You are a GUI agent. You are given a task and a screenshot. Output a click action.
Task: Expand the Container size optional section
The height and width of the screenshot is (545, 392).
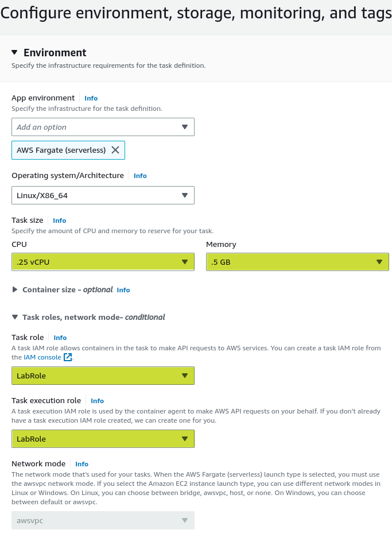(15, 290)
